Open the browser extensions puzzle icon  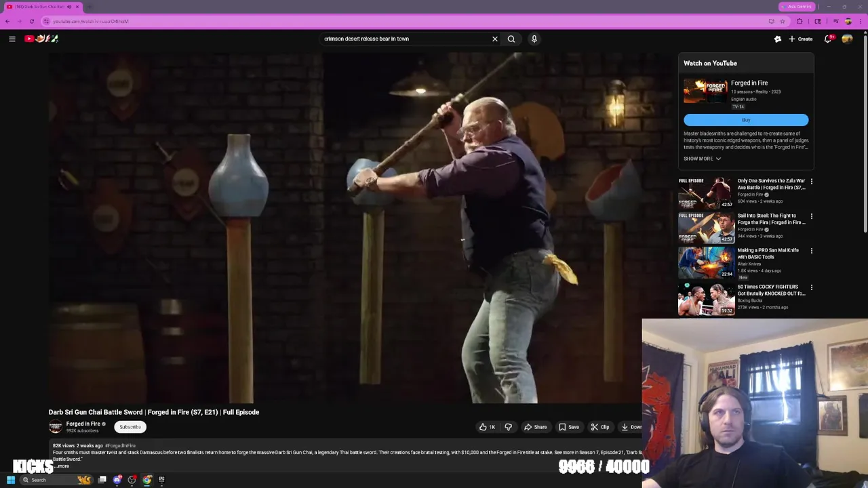[x=800, y=21]
